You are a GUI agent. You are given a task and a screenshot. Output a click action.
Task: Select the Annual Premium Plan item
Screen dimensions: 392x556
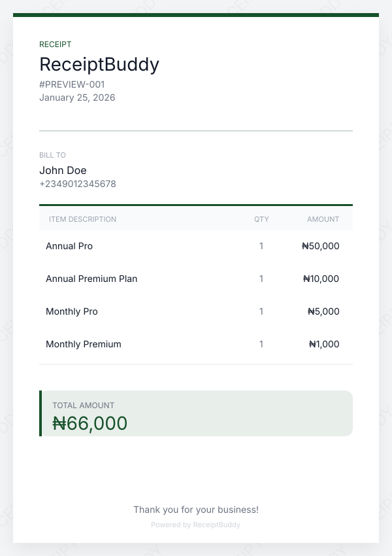pyautogui.click(x=91, y=279)
